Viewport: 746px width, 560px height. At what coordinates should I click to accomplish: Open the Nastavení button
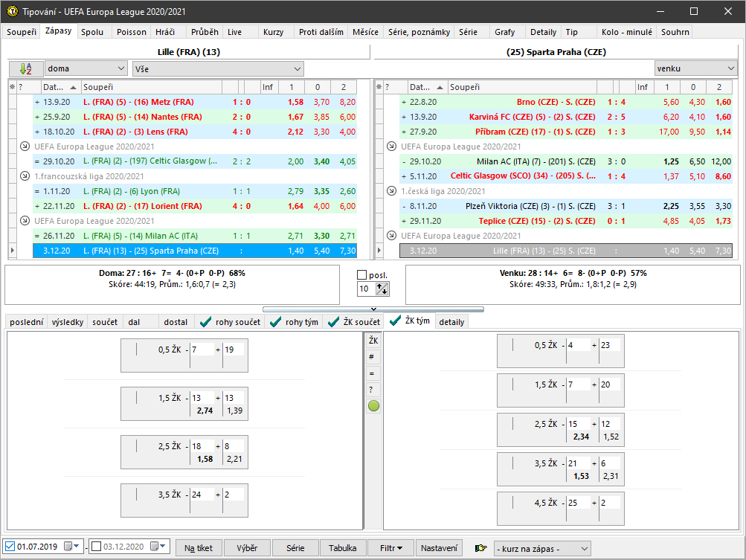[439, 548]
